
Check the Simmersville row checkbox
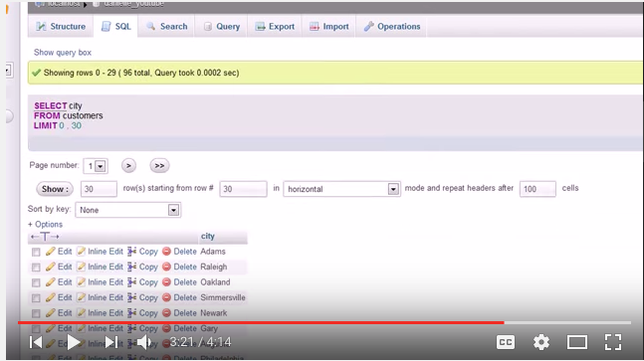36,298
